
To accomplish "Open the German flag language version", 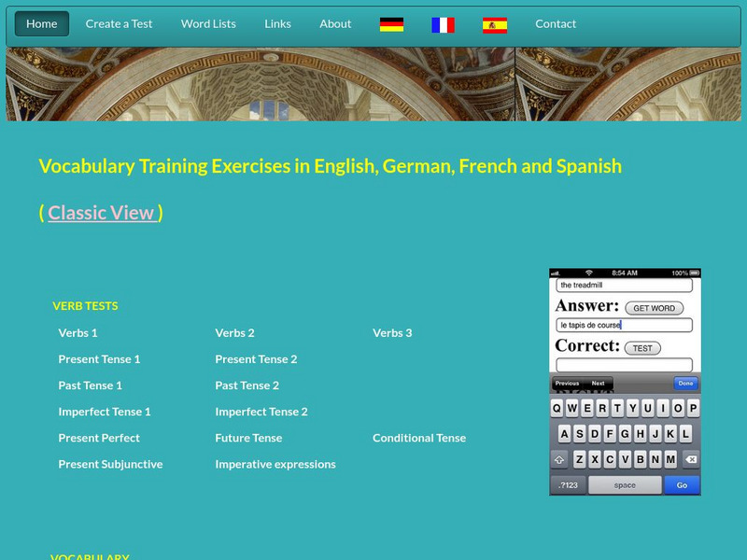I will point(391,24).
